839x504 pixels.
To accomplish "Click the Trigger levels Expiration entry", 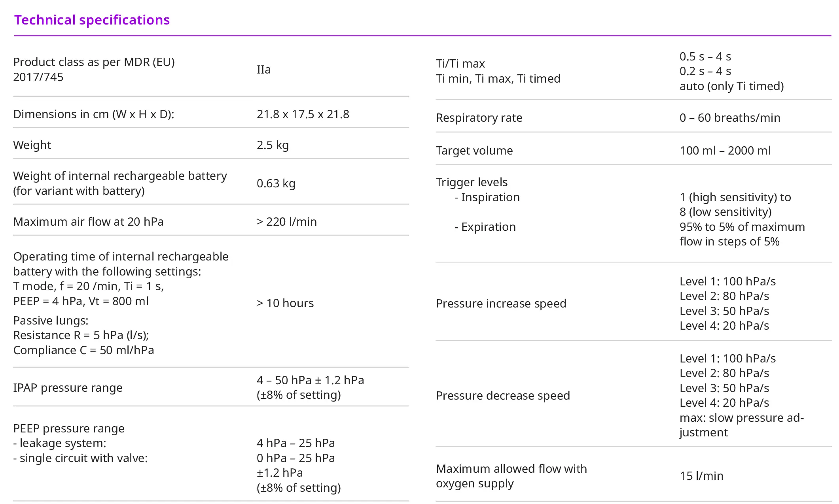I will pyautogui.click(x=485, y=227).
